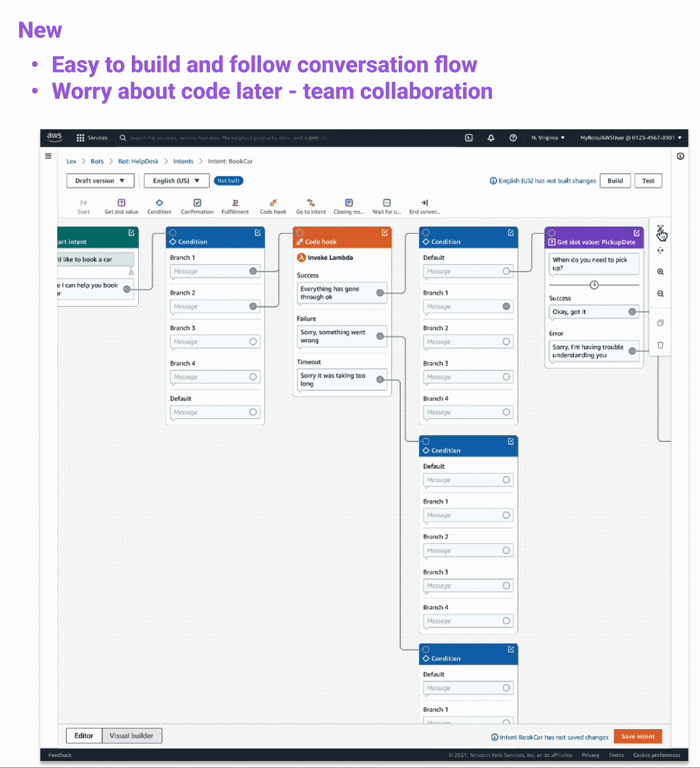Zoom in on the canvas
The width and height of the screenshot is (700, 768).
click(x=661, y=272)
